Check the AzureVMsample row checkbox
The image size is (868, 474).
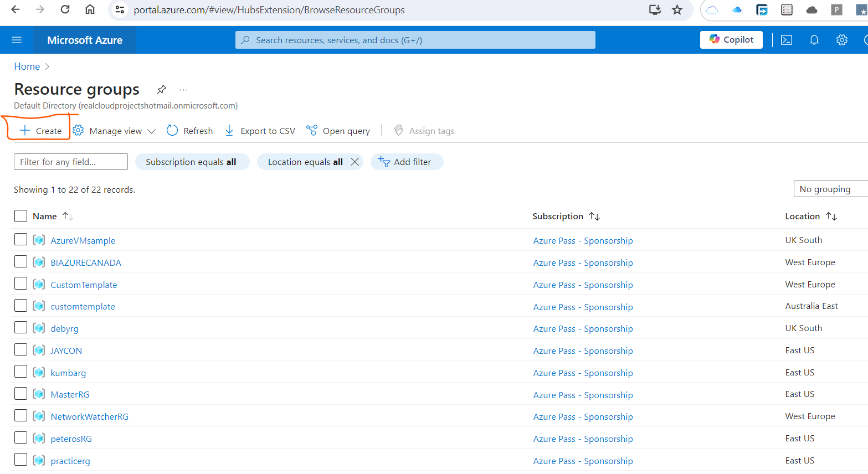tap(20, 239)
